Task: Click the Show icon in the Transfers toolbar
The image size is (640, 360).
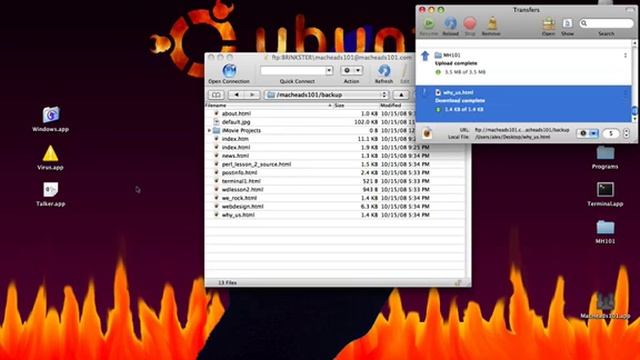Action: [567, 23]
